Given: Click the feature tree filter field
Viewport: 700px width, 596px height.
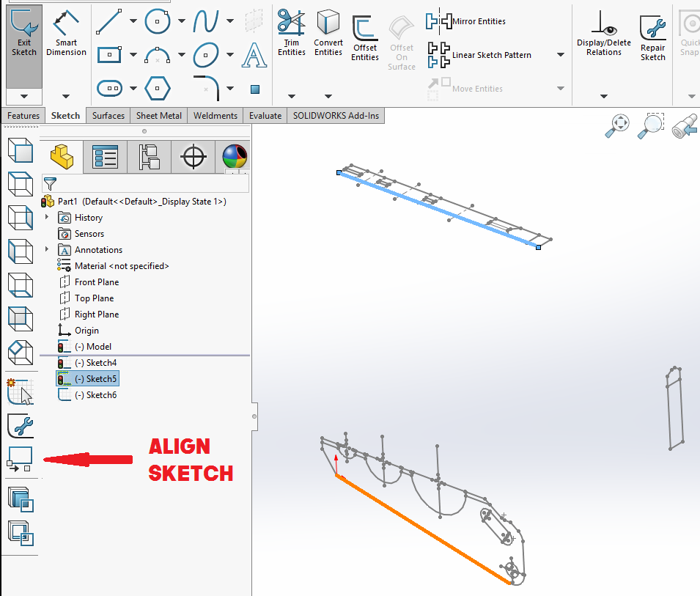Looking at the screenshot, I should point(145,183).
